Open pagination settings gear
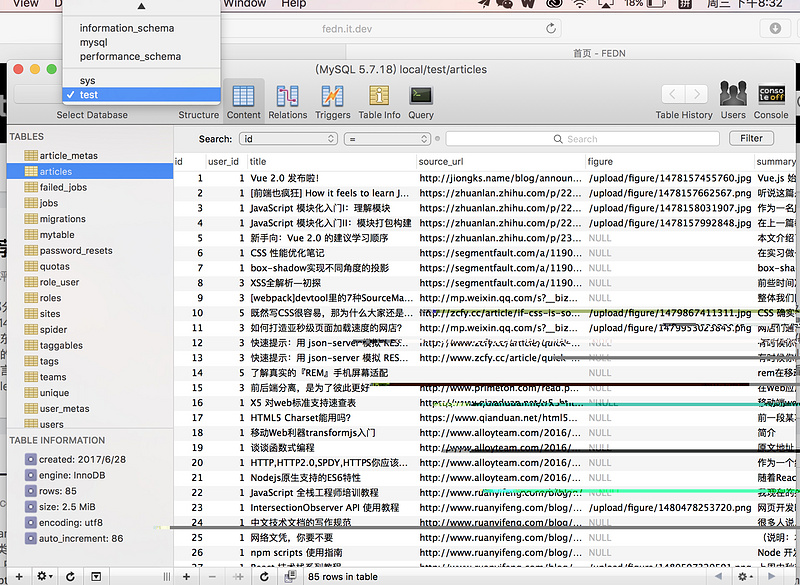 [x=745, y=576]
